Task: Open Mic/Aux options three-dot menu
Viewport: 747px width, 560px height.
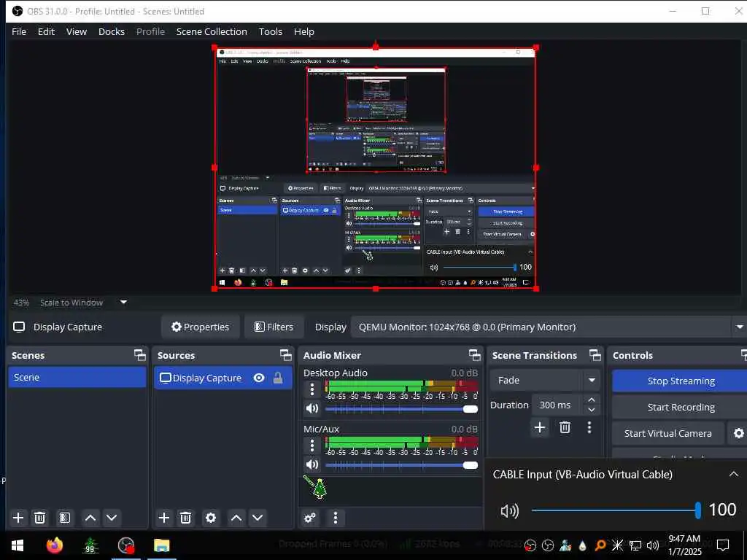Action: (x=312, y=446)
